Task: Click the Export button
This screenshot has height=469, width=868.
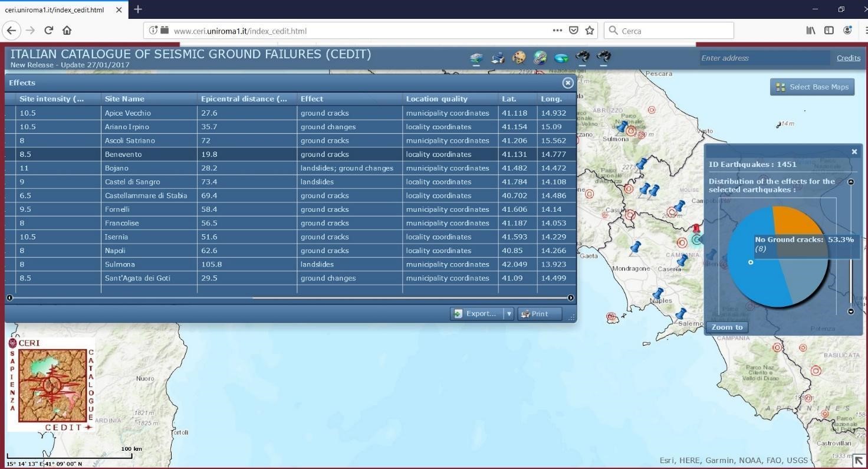Action: point(476,314)
